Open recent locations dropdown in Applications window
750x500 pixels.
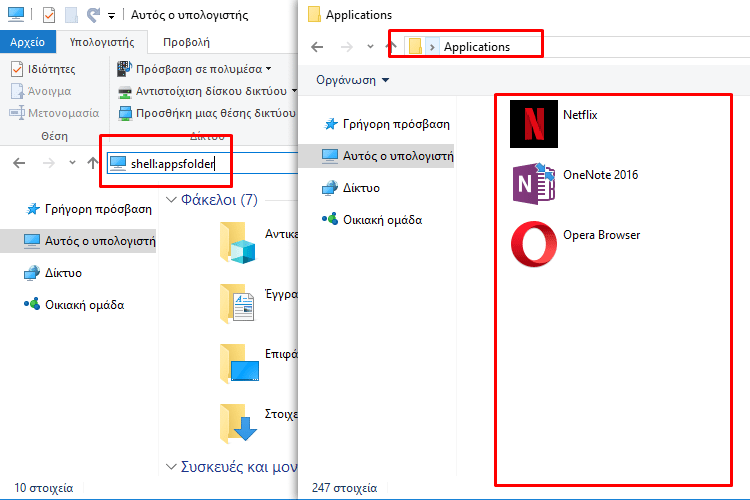click(x=370, y=46)
